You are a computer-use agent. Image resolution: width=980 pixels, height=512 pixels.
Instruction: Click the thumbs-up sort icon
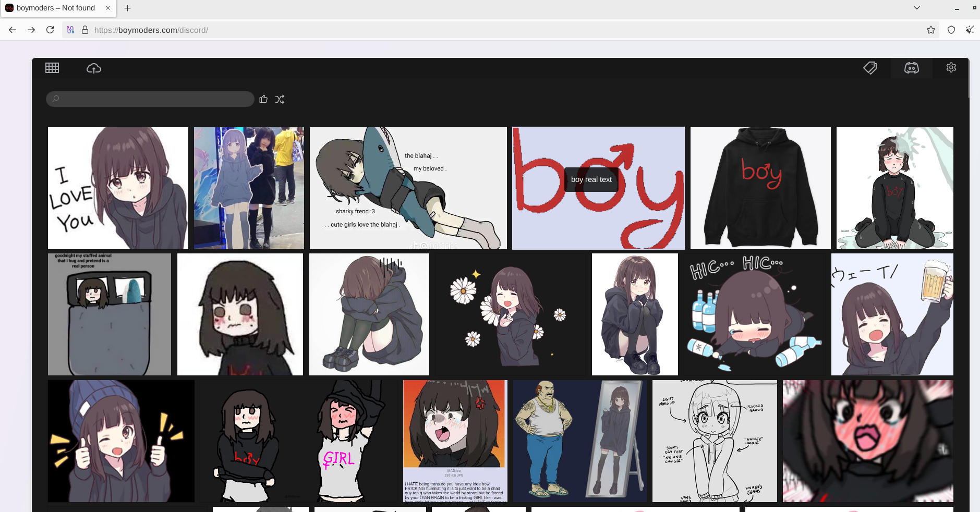(263, 99)
